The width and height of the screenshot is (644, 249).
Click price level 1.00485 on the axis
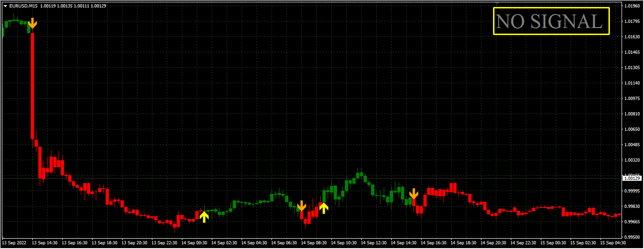(631, 145)
